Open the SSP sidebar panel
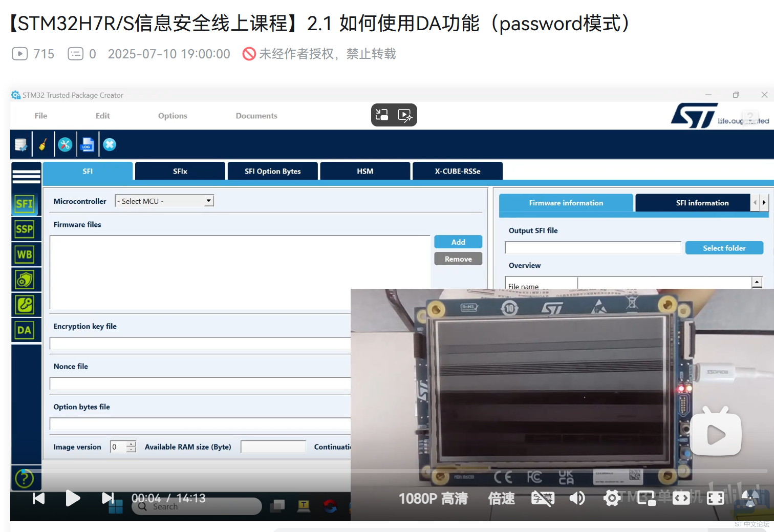This screenshot has height=532, width=774. 25,229
